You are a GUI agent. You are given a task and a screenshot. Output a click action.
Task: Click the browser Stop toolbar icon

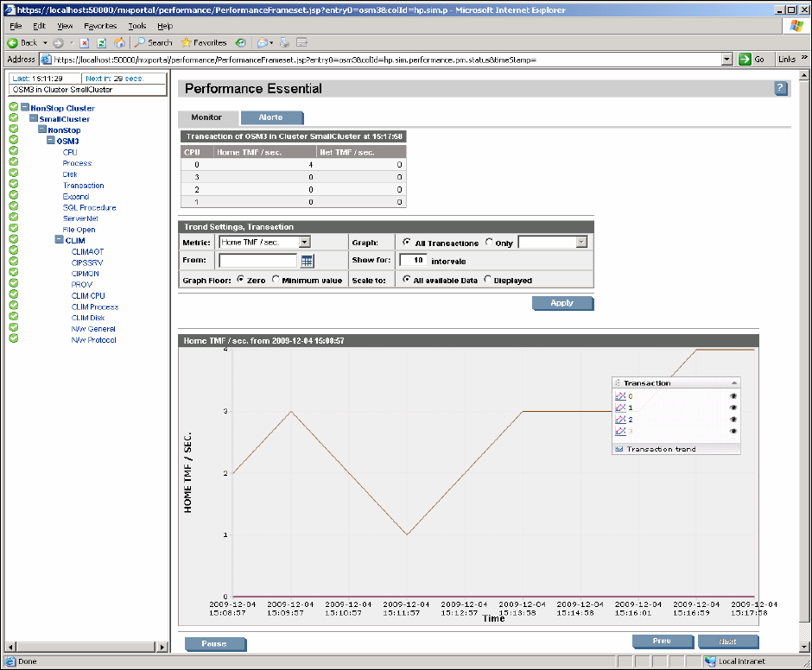(85, 42)
